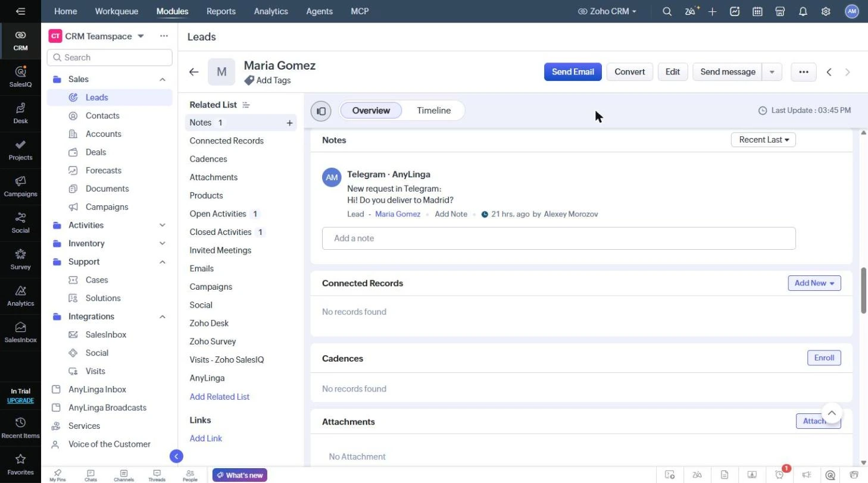868x483 pixels.
Task: Open the Recent Last sort dropdown
Action: pos(763,140)
